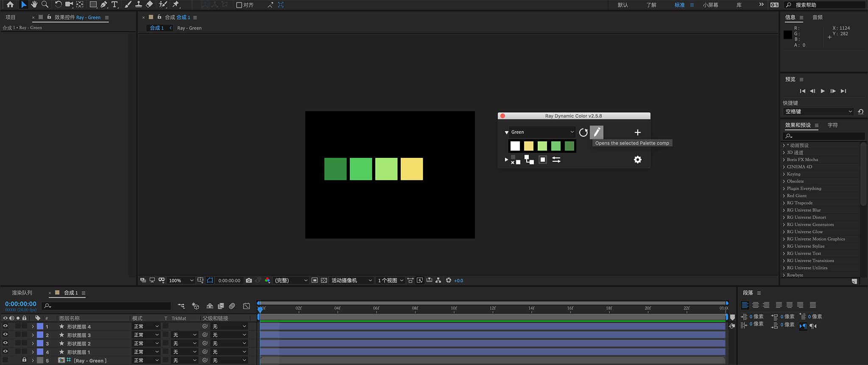The image size is (868, 365).
Task: Select the Zoom tool in toolbar
Action: (45, 5)
